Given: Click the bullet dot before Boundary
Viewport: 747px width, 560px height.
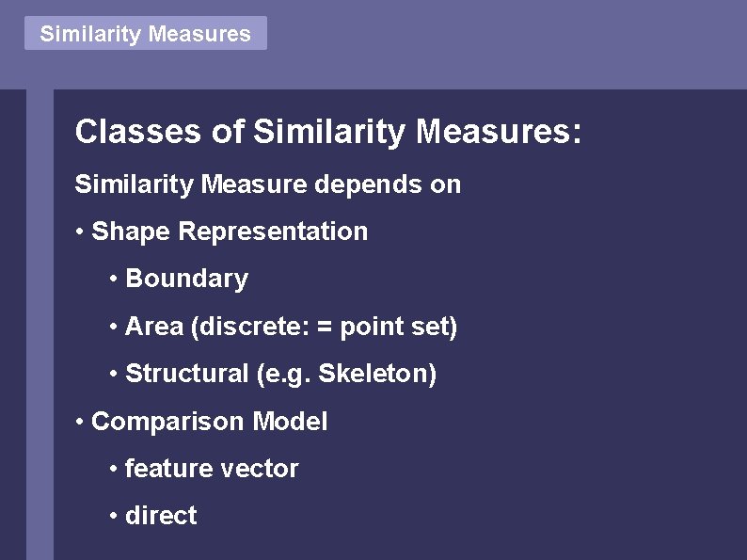Looking at the screenshot, I should click(x=113, y=280).
